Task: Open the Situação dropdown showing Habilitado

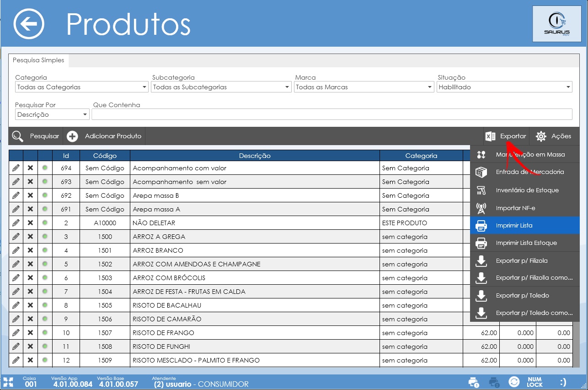Action: [x=504, y=87]
